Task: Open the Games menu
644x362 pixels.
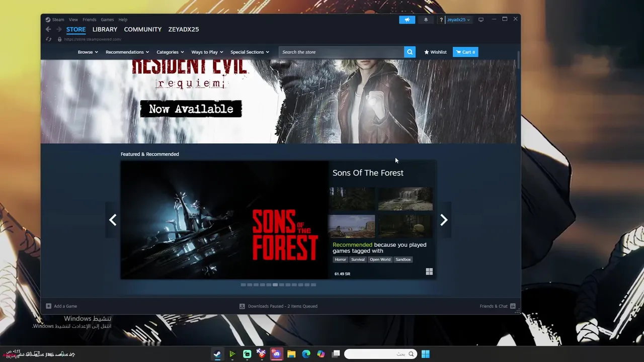Action: pyautogui.click(x=107, y=20)
